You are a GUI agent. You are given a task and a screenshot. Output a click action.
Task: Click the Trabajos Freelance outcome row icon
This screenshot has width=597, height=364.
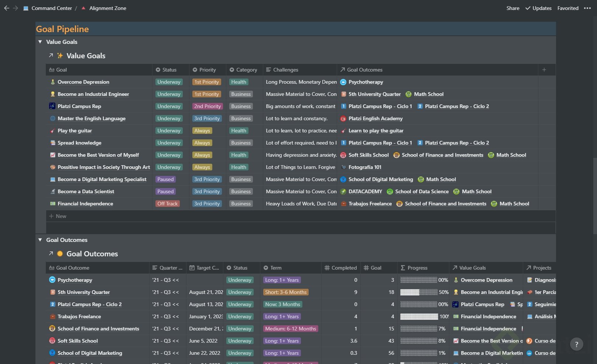[x=52, y=316]
